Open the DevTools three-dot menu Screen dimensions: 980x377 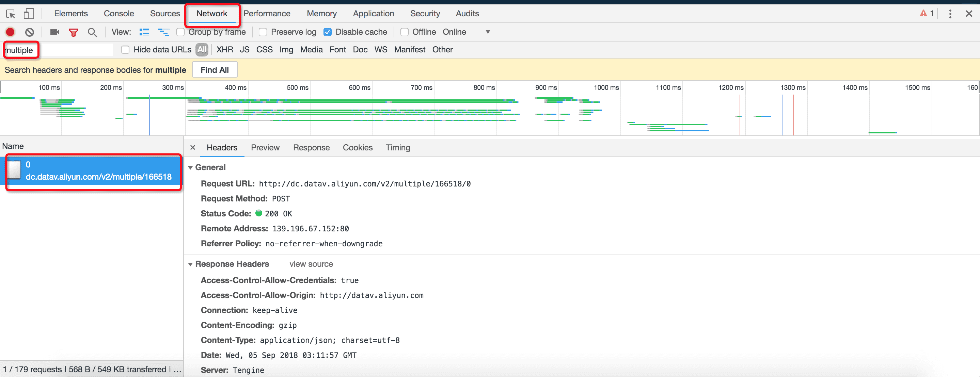950,14
